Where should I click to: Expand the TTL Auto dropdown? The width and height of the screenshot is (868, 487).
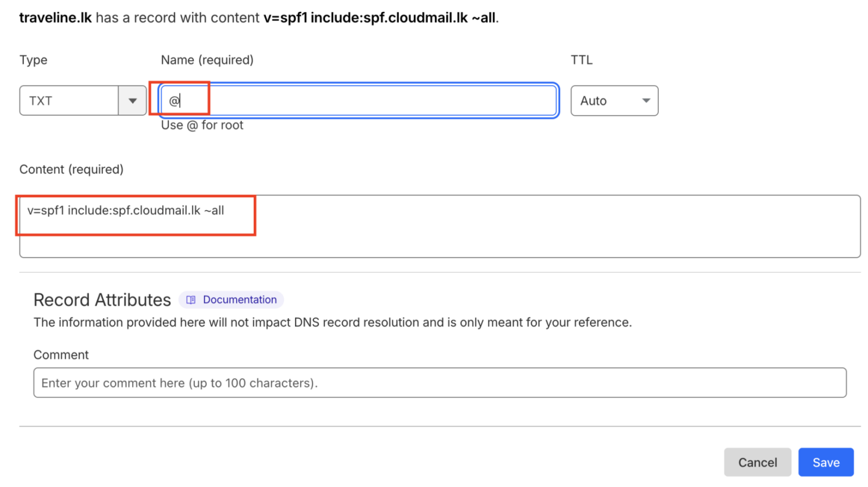click(x=614, y=101)
